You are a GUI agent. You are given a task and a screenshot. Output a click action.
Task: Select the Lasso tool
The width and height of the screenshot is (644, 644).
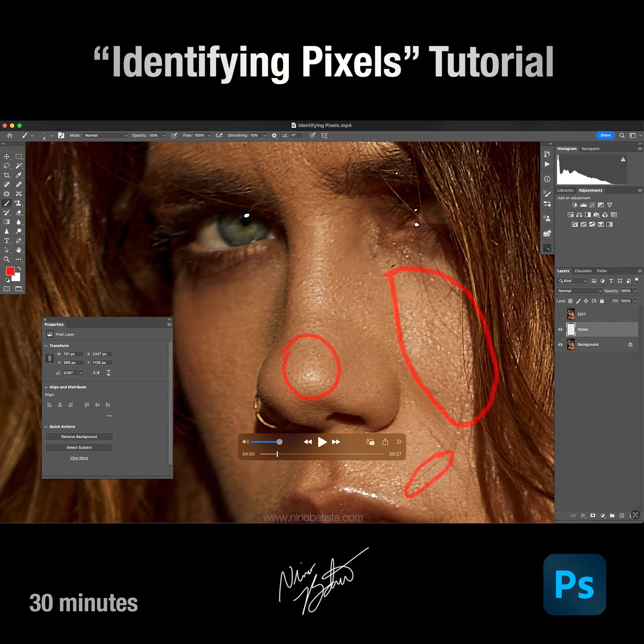7,166
